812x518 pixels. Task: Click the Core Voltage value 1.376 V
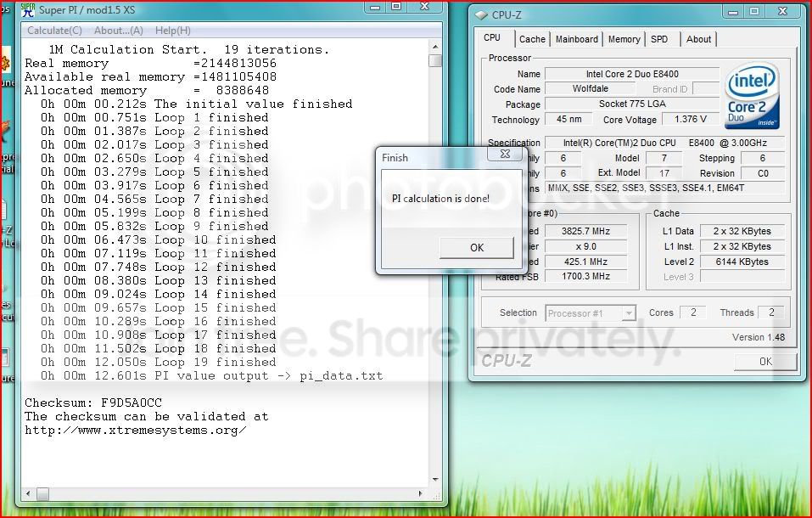tap(691, 119)
